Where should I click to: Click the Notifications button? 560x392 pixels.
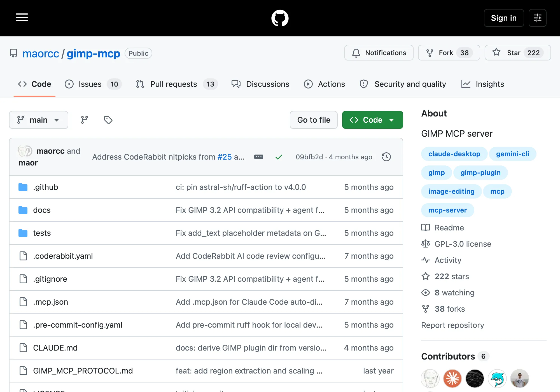(x=379, y=53)
